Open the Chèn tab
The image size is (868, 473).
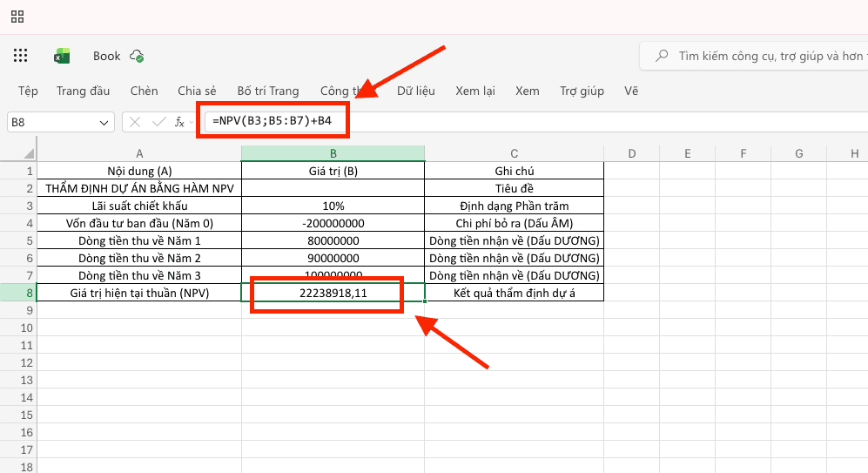click(x=144, y=91)
